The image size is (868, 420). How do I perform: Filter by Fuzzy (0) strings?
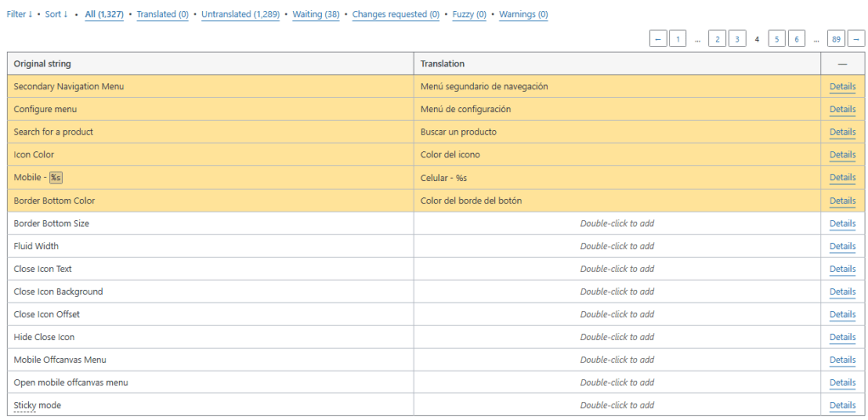click(x=469, y=14)
